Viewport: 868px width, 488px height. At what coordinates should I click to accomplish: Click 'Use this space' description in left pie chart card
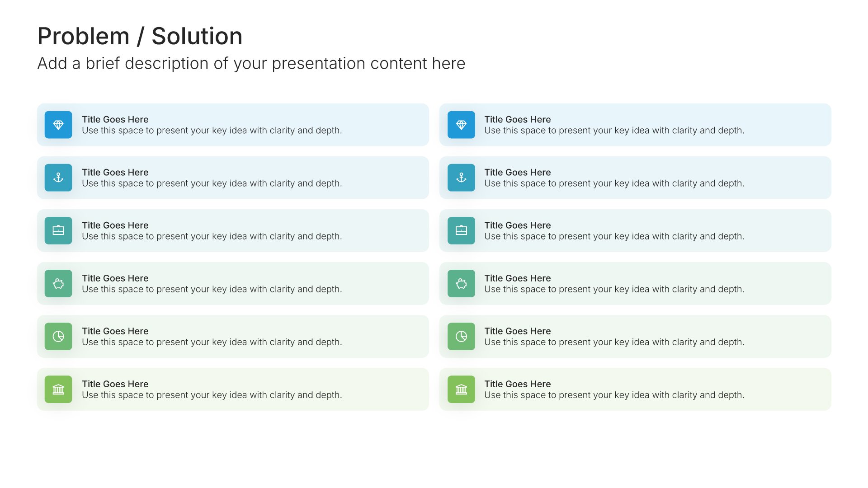[x=212, y=342]
